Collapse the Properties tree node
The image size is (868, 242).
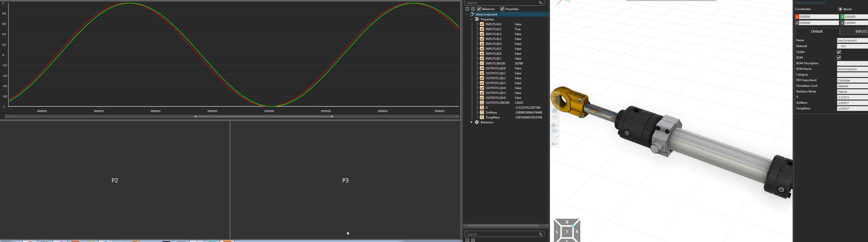click(471, 20)
